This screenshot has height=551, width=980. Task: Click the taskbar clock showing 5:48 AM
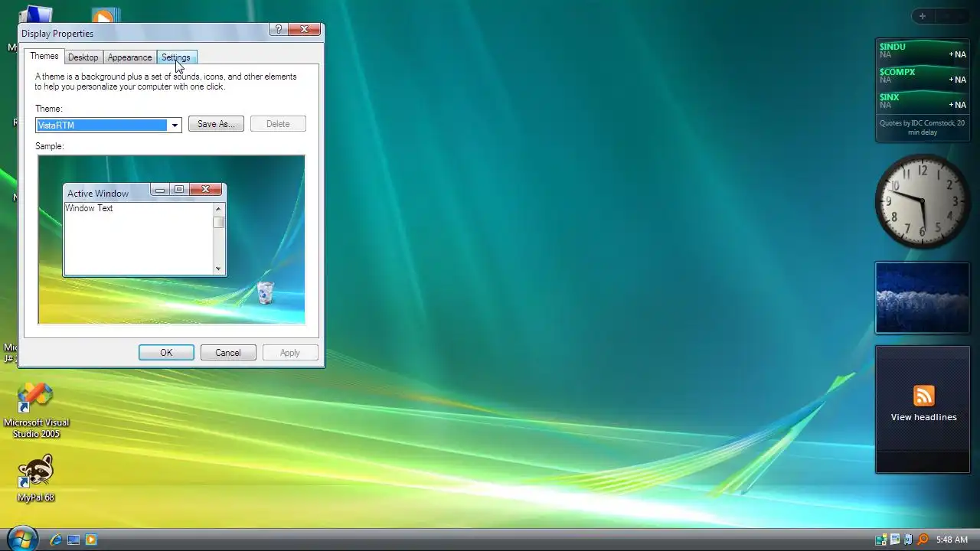click(952, 540)
